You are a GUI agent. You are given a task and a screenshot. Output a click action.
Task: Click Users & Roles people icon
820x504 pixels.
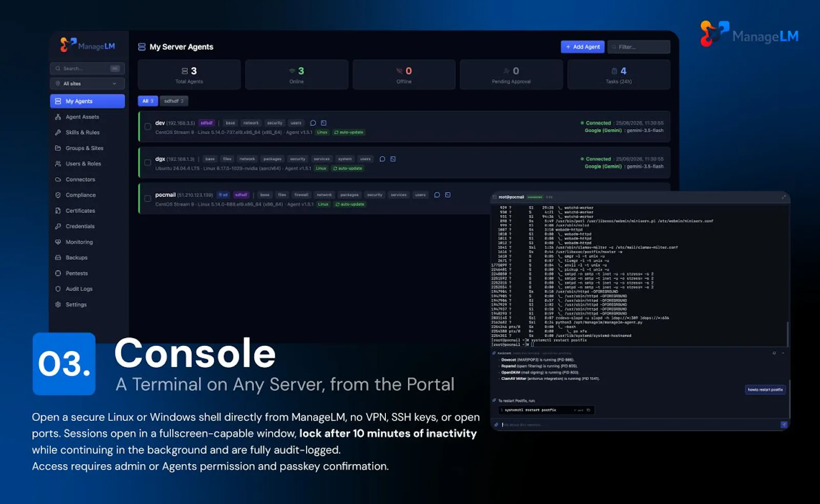point(58,164)
